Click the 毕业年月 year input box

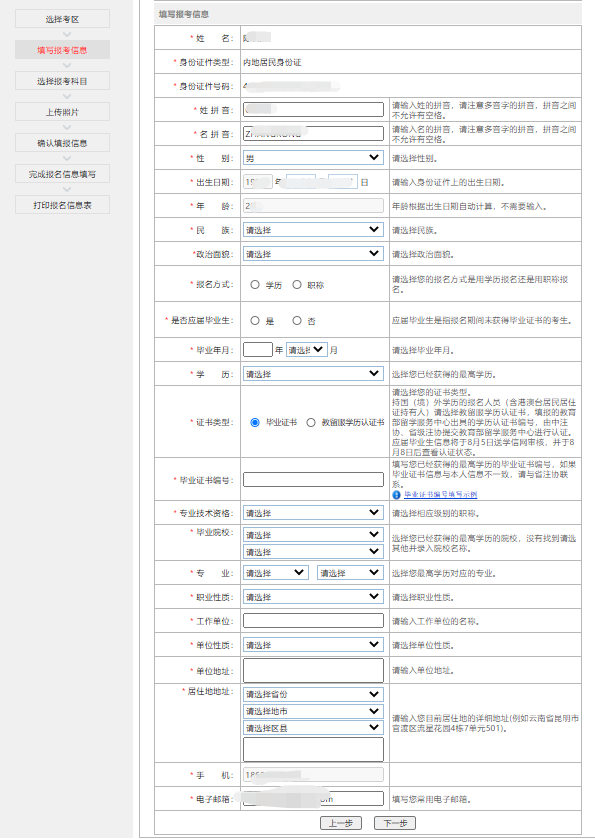[x=258, y=350]
